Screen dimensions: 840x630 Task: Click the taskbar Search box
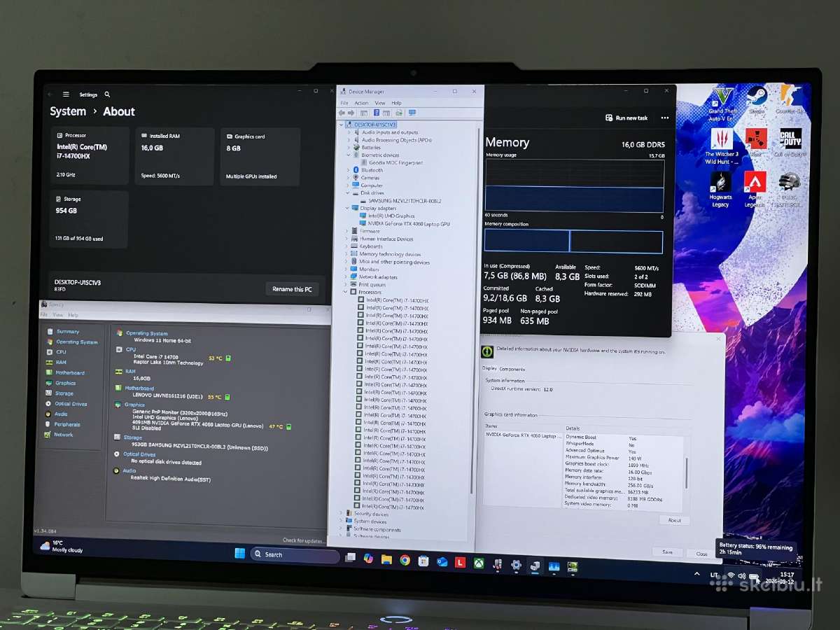tap(295, 555)
